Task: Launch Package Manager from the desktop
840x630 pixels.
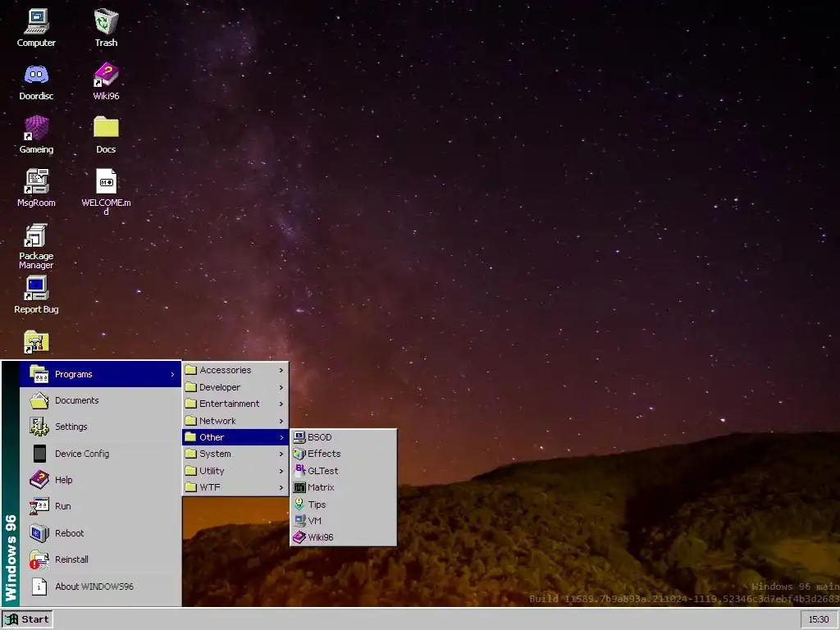Action: [x=36, y=246]
